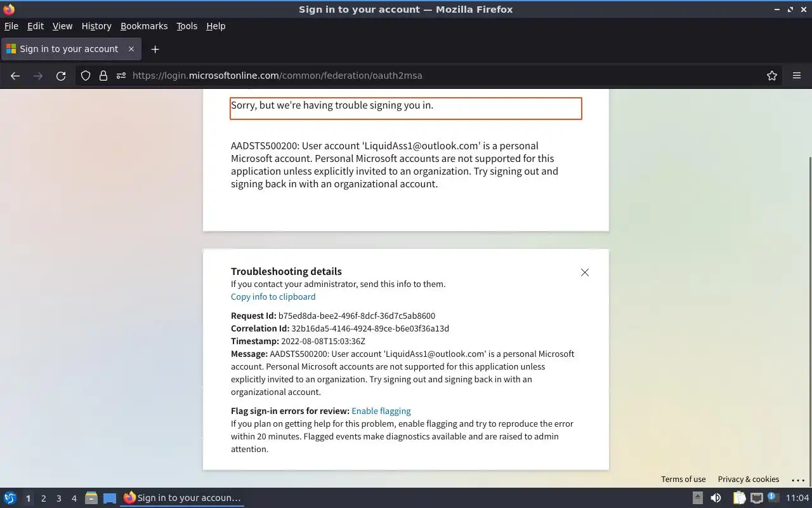
Task: Click the blue desktop icon in taskbar
Action: pyautogui.click(x=110, y=498)
